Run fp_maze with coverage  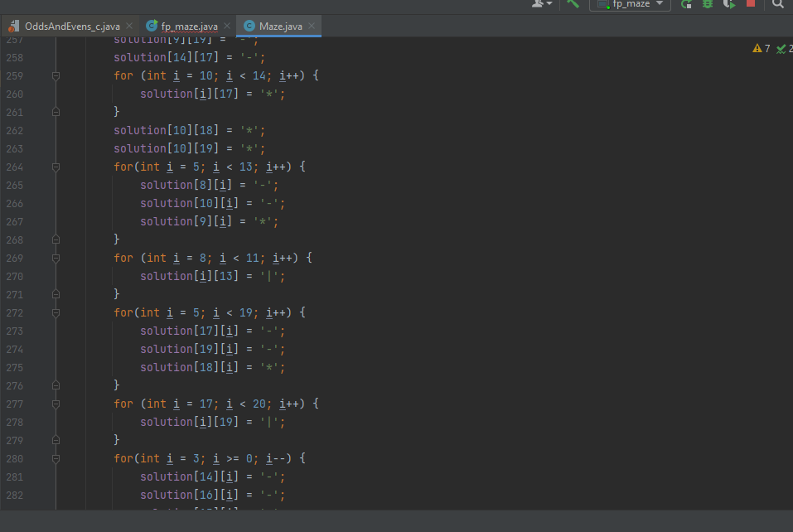[731, 6]
